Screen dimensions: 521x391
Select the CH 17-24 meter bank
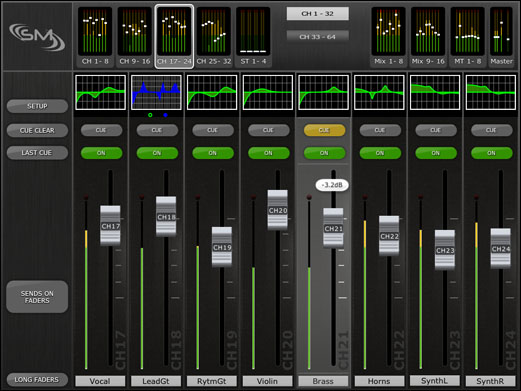coord(174,36)
